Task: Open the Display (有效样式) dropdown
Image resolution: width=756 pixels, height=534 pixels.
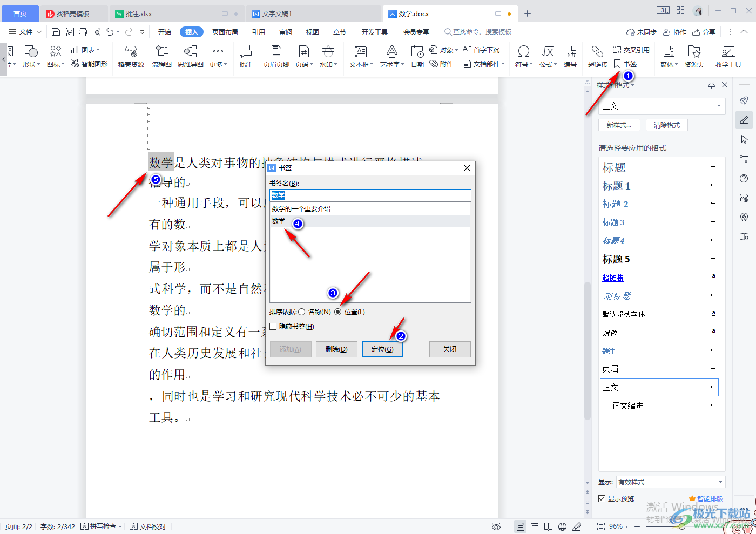Action: tap(670, 482)
